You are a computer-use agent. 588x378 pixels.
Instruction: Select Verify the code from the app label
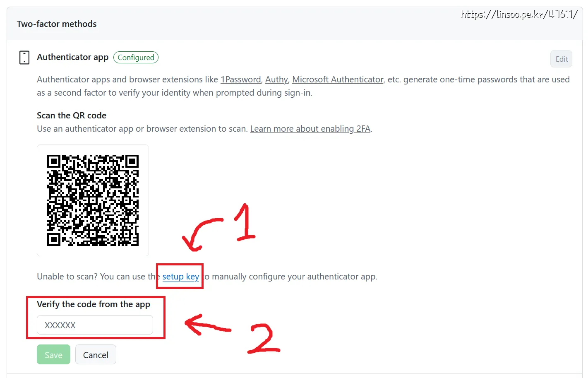pos(94,304)
